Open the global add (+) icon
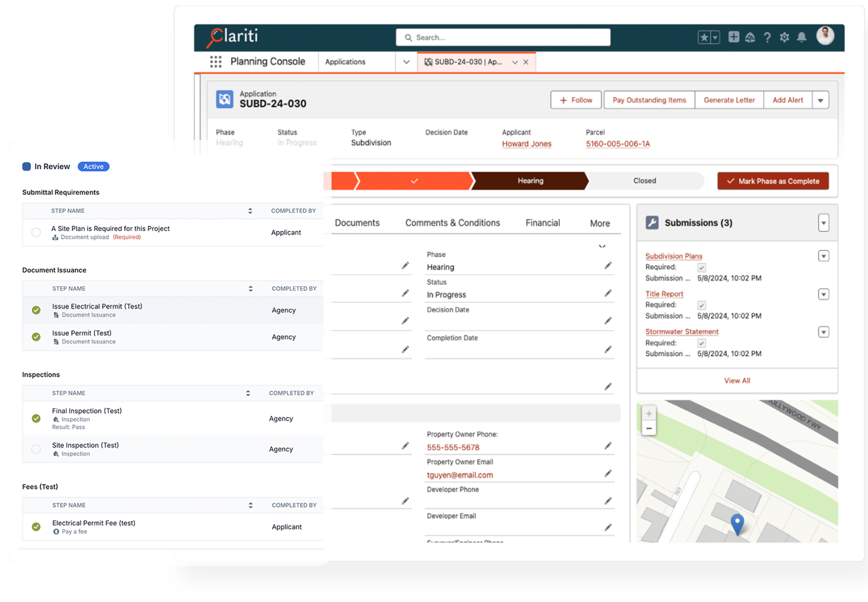This screenshot has height=602, width=868. pyautogui.click(x=733, y=37)
